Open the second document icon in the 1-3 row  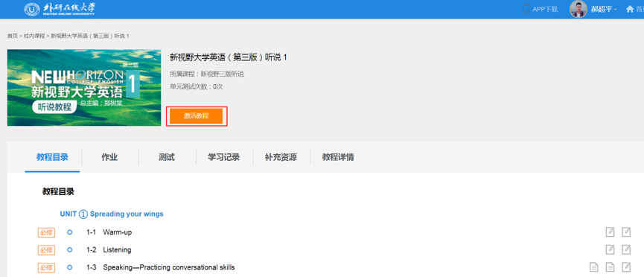(x=610, y=267)
